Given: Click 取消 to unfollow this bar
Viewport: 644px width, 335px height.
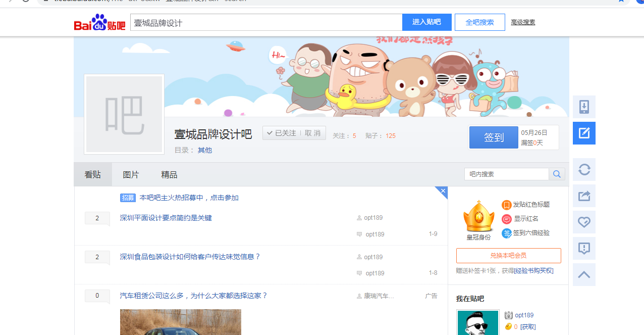Looking at the screenshot, I should (x=313, y=133).
